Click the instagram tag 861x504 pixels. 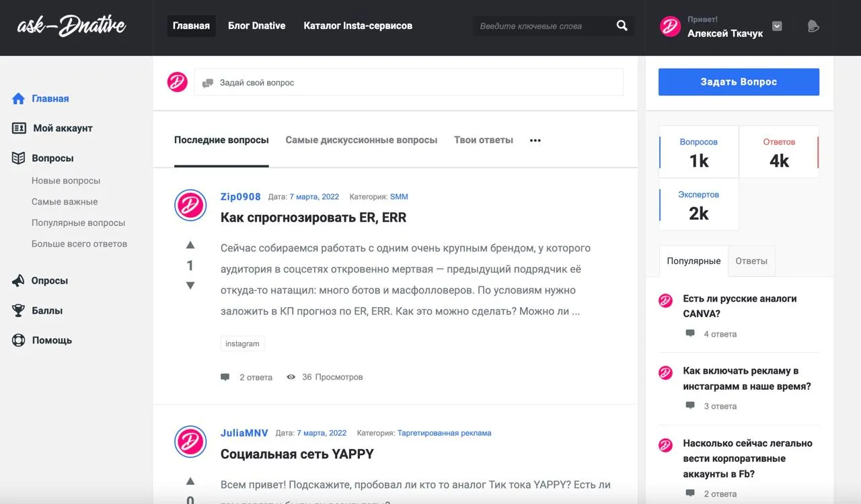coord(242,343)
